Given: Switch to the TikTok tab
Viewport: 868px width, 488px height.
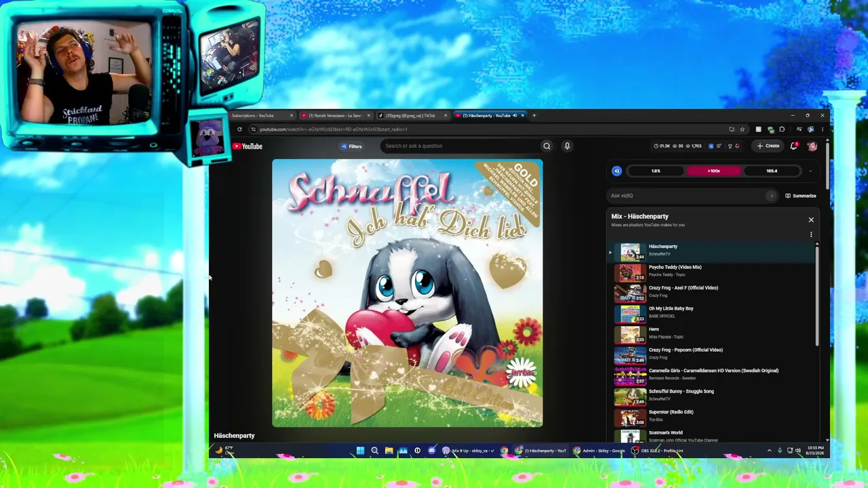Looking at the screenshot, I should click(x=412, y=115).
